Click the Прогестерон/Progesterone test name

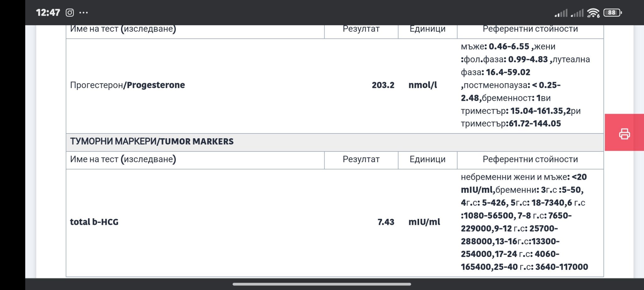(x=127, y=85)
